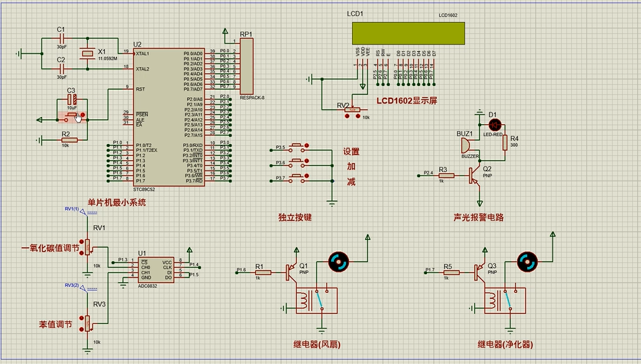
Task: Select the Q2 PNP transistor
Action: pos(474,175)
